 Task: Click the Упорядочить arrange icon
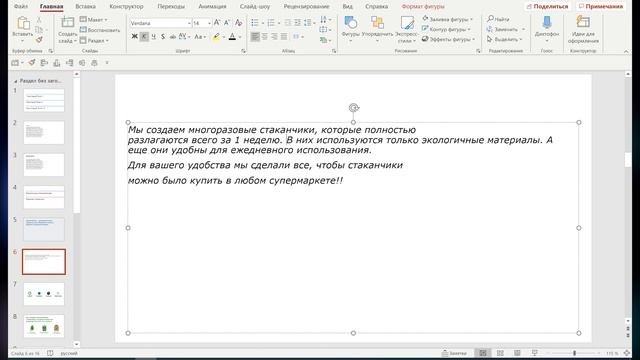[x=377, y=23]
